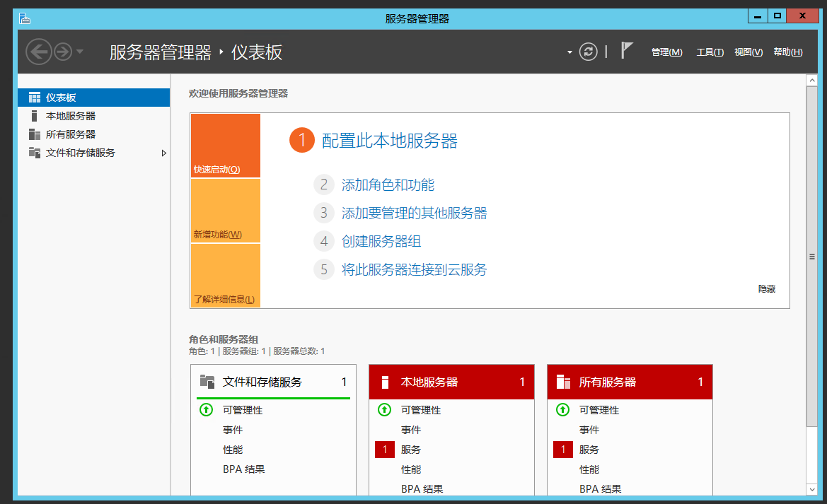Click the vertical scrollbar down arrow
Screen dimensions: 827x504
[x=811, y=488]
